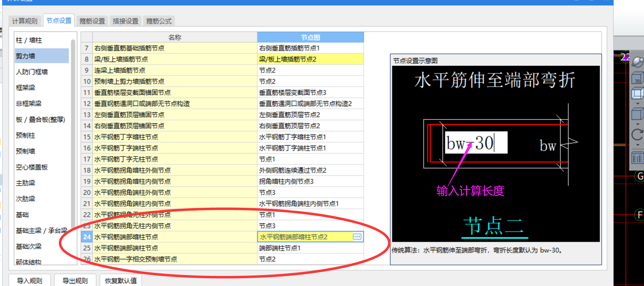Click cell 右侧垂直筋插筋节点1
Screen dimensions: 644x286
click(311, 48)
